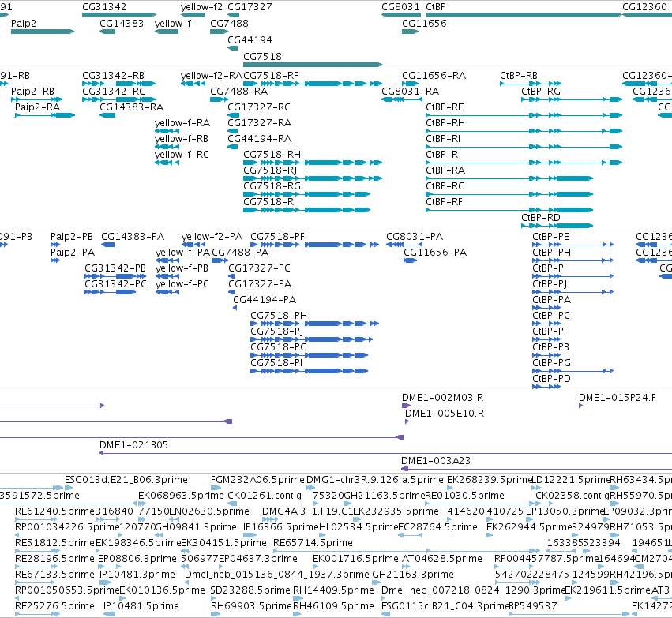Click protein CG31342-PB
Viewport: 672px width, 618px height.
(115, 268)
